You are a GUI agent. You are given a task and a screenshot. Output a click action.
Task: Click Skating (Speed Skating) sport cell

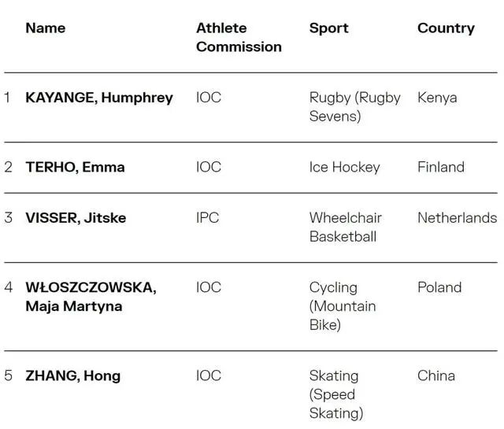click(336, 394)
